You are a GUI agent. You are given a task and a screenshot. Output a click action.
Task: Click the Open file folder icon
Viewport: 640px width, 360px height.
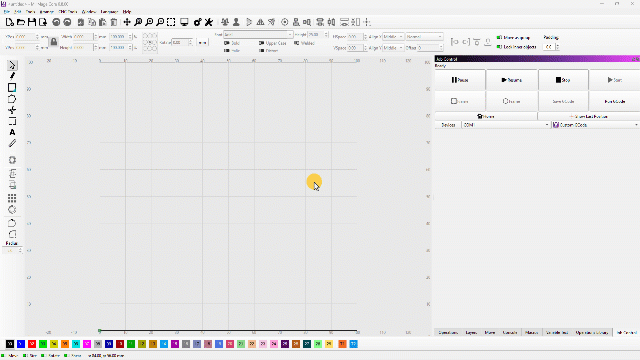click(x=21, y=22)
